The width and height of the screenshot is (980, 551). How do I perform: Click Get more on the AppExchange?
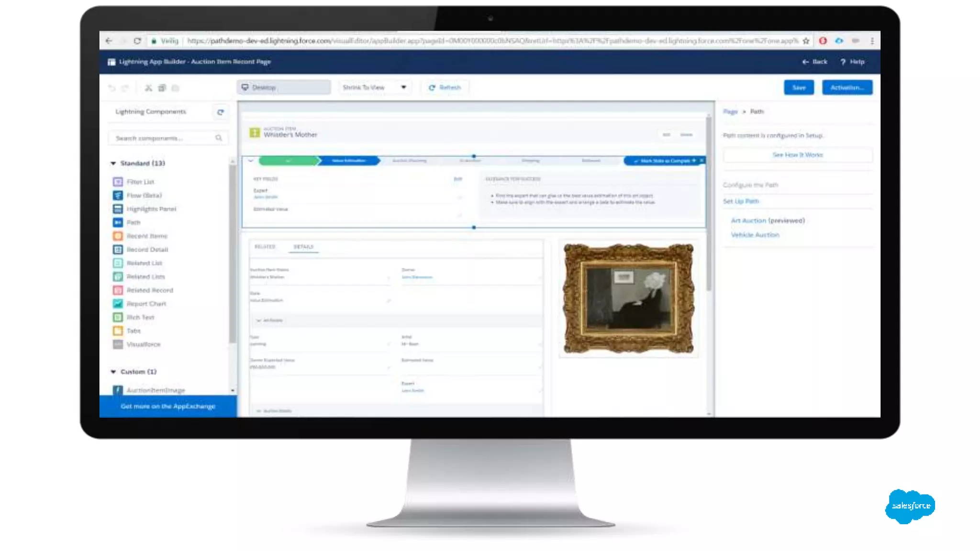pos(168,407)
